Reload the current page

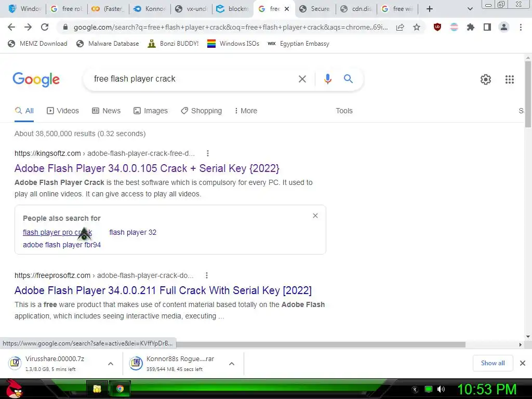[x=45, y=27]
